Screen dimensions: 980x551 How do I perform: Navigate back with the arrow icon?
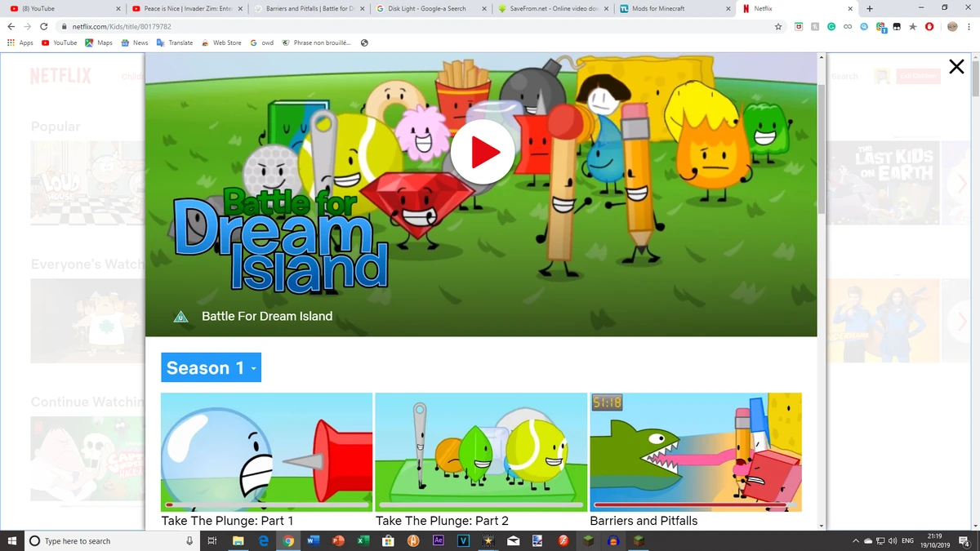11,26
